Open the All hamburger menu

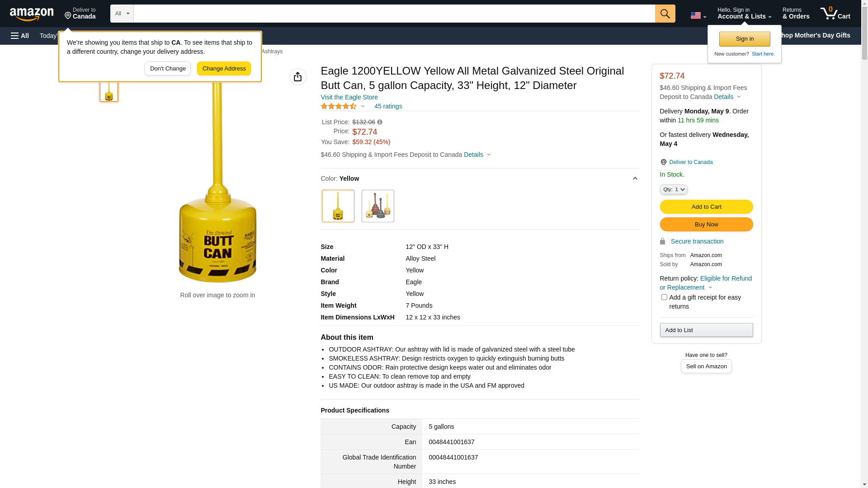point(20,36)
